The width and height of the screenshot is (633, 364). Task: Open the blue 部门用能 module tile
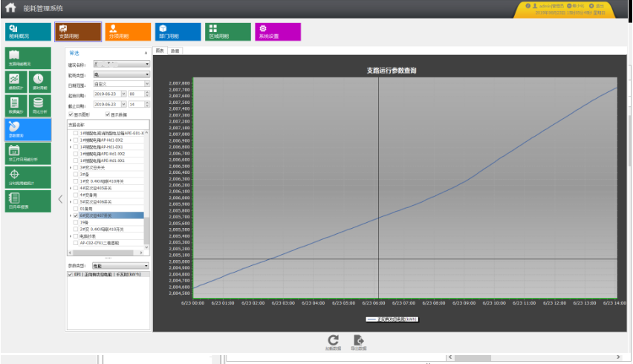(177, 31)
